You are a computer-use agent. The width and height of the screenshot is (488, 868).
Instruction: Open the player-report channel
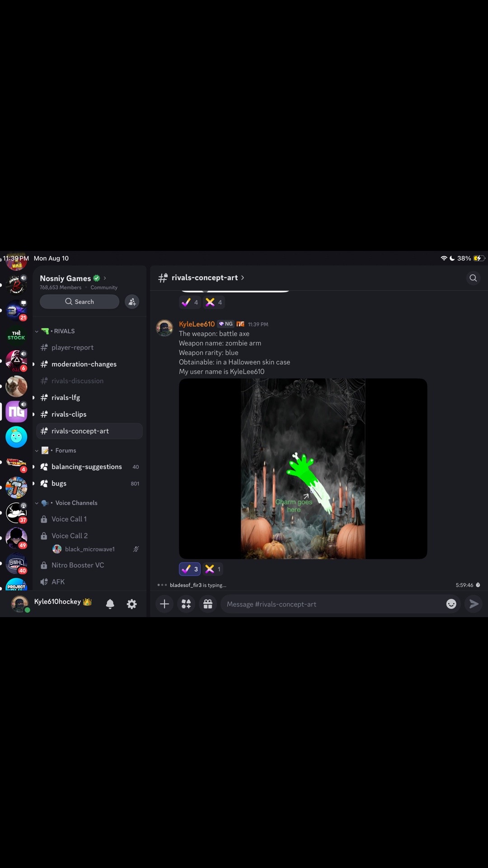89,348
